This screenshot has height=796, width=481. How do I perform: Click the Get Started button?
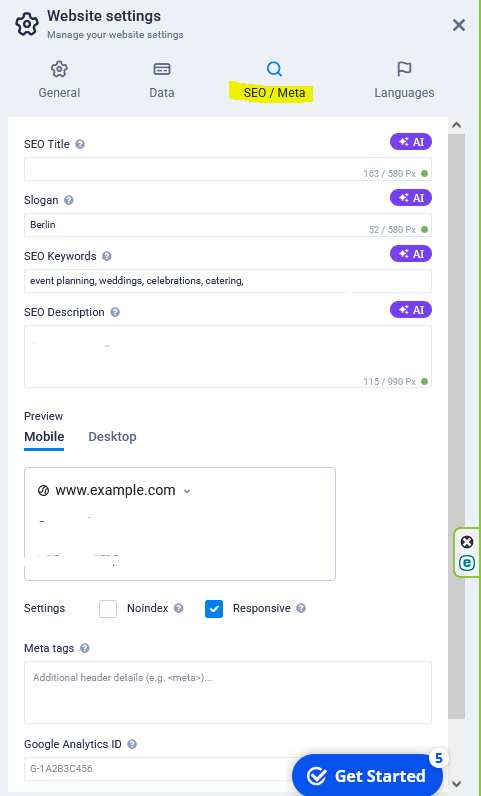(x=367, y=775)
